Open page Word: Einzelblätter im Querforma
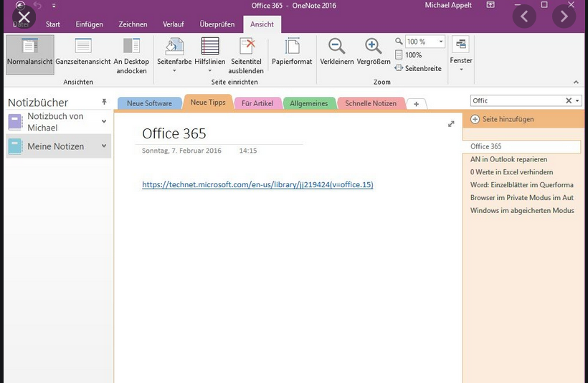This screenshot has width=588, height=383. 522,184
